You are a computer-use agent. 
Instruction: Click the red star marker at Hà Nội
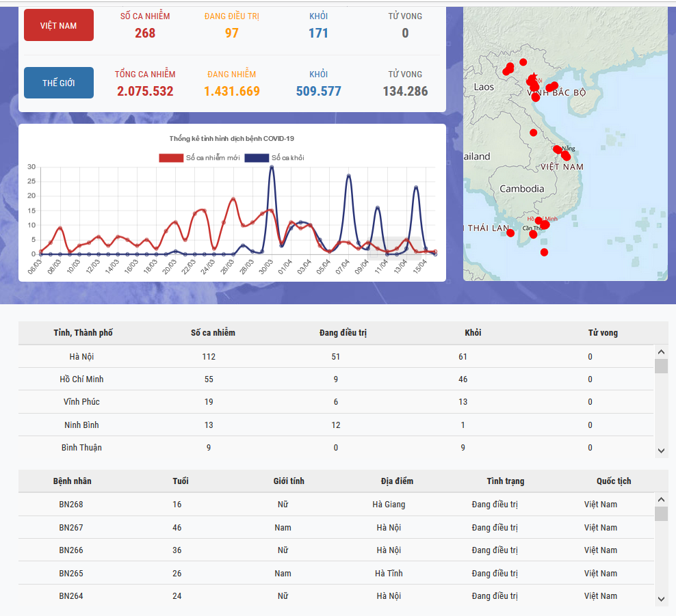point(534,76)
